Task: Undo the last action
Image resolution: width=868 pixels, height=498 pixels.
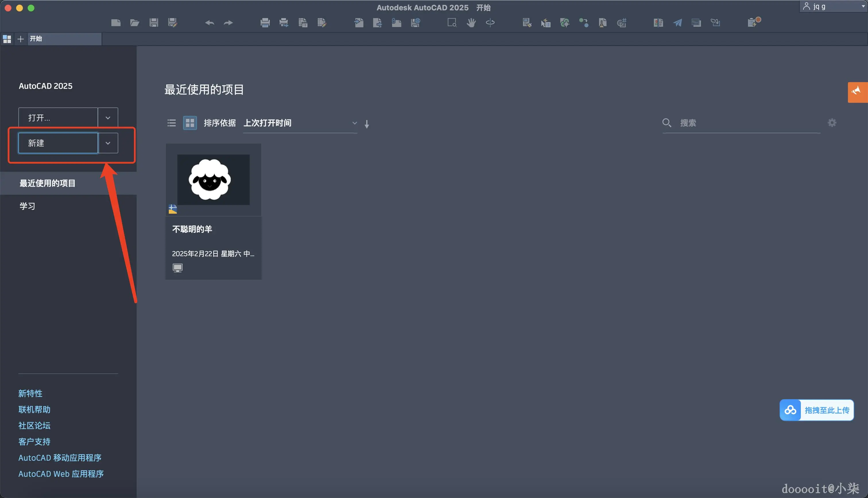Action: coord(209,22)
